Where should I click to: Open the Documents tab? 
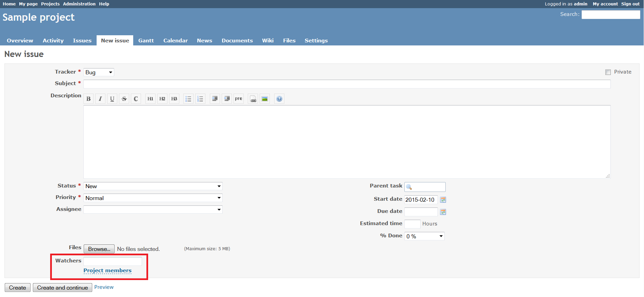237,40
